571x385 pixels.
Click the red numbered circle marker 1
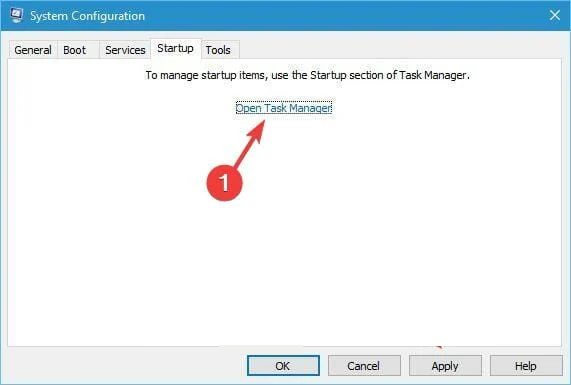click(224, 183)
